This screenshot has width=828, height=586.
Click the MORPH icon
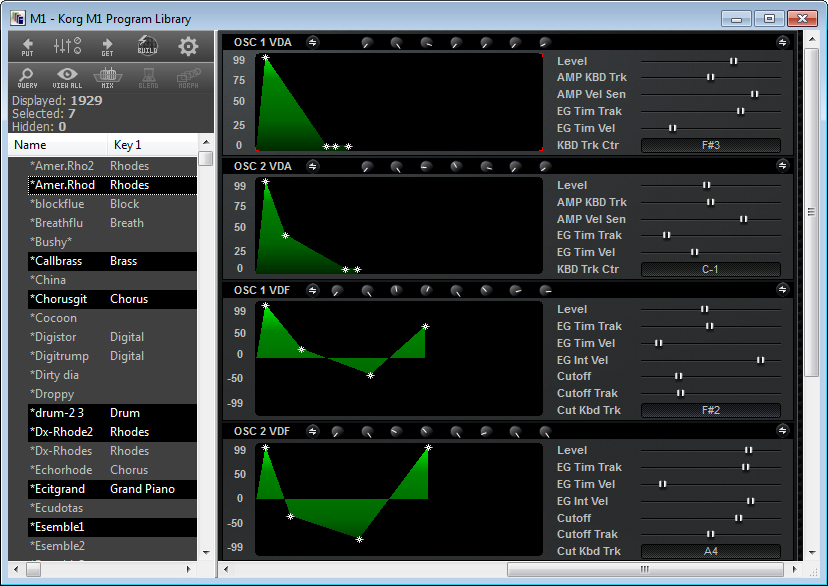[189, 78]
